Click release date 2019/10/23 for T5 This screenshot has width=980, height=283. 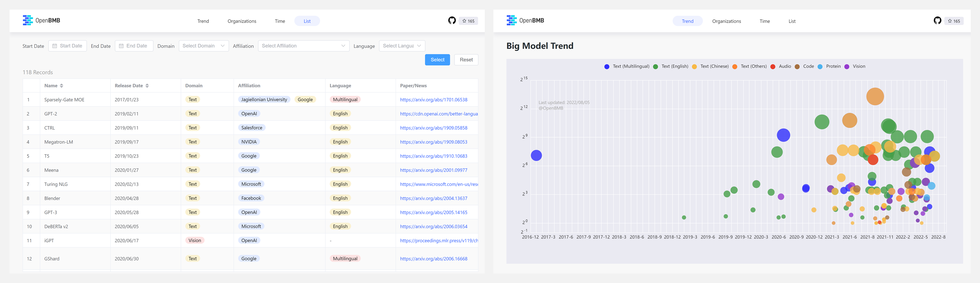[x=127, y=156]
